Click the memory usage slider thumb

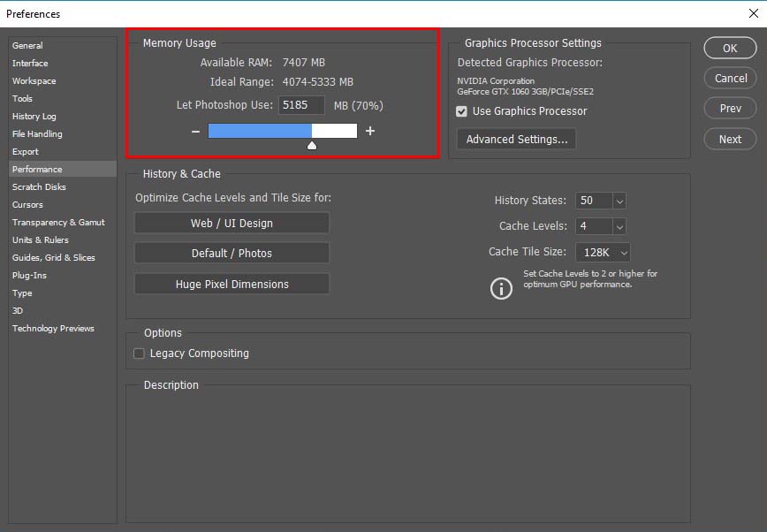(x=311, y=143)
